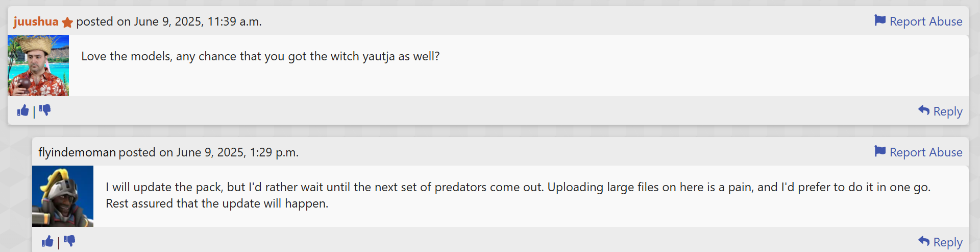Click the "I will update the pack" reply text
Viewport: 980px width, 252px height.
(518, 195)
